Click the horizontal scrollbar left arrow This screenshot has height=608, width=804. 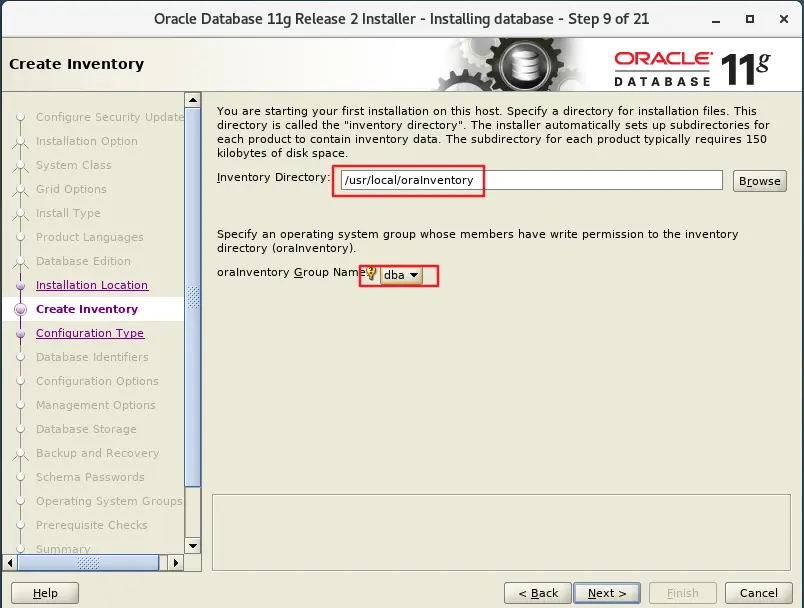[x=10, y=563]
